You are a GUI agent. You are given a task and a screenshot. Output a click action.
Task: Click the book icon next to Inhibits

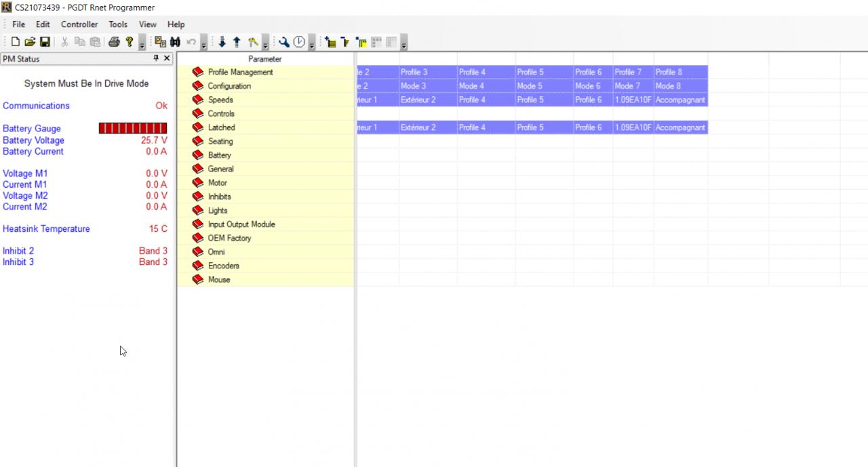(198, 197)
